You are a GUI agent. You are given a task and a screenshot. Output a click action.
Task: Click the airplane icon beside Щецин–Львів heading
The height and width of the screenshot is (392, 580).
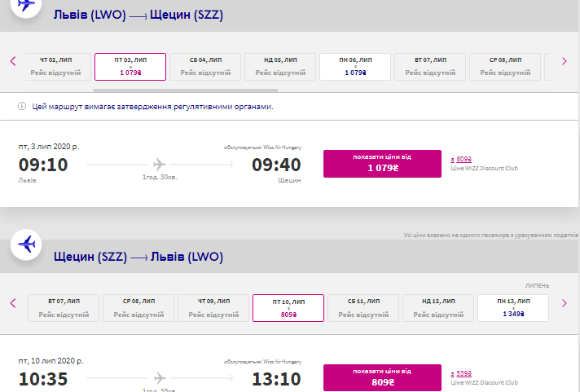26,244
